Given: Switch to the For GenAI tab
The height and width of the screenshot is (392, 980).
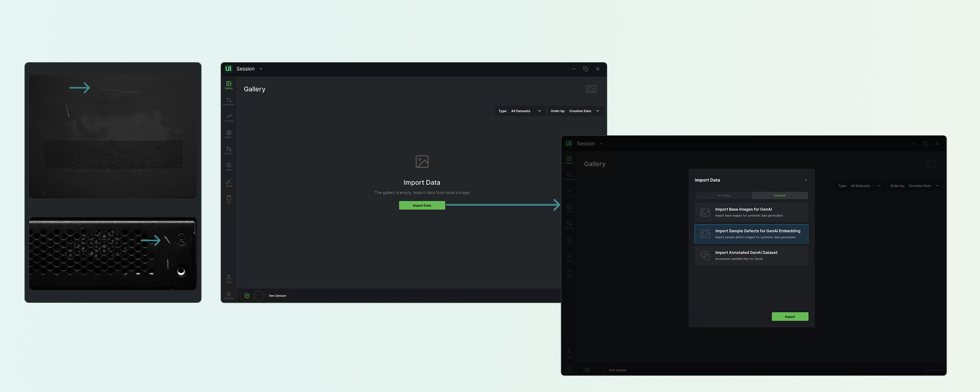Looking at the screenshot, I should pyautogui.click(x=780, y=196).
